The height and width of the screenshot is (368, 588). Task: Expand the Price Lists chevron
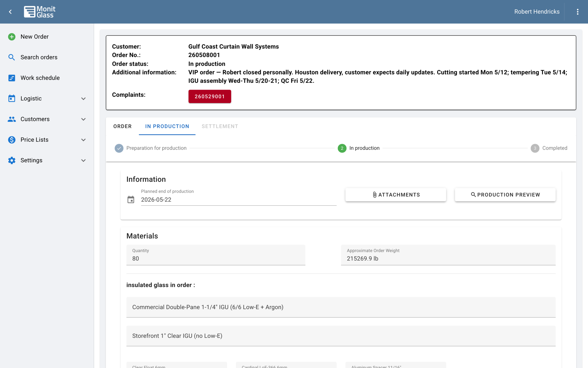pos(83,140)
